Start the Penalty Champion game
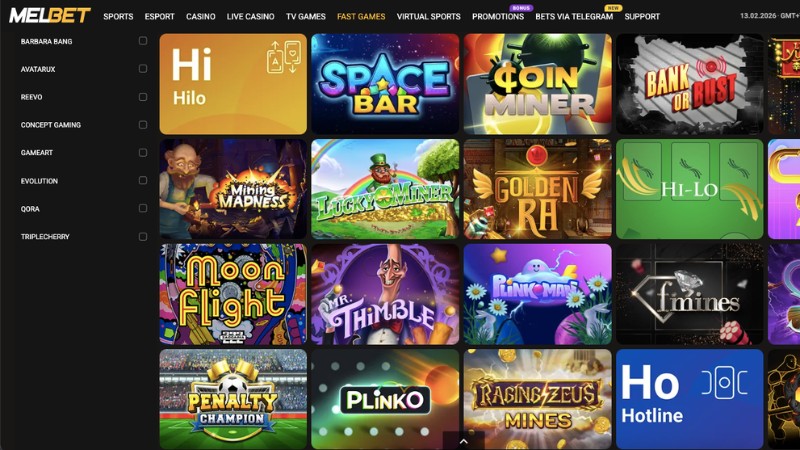This screenshot has height=450, width=800. pyautogui.click(x=233, y=399)
